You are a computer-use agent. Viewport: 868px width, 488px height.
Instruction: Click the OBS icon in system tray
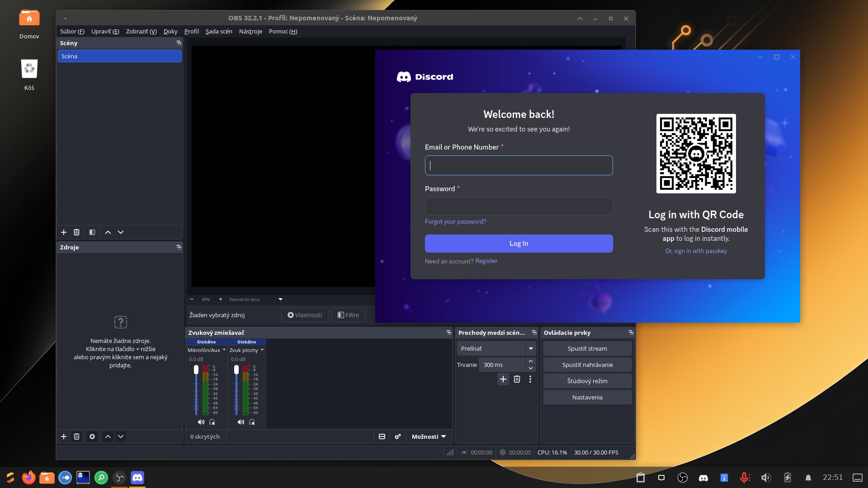coord(683,478)
